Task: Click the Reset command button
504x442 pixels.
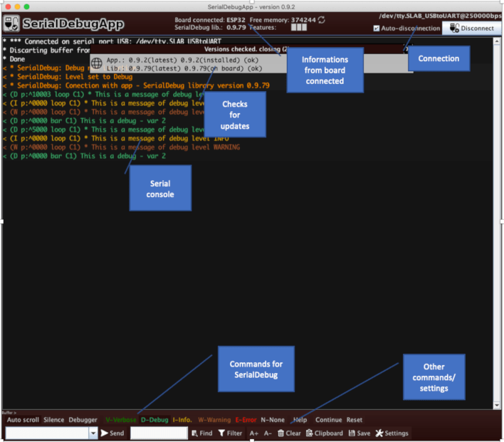Action: tap(355, 420)
